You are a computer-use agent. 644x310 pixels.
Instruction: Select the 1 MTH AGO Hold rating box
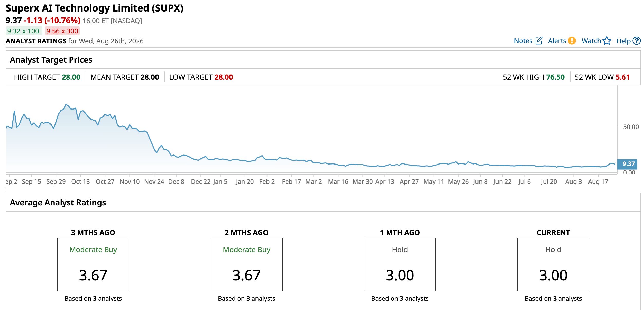coord(400,265)
